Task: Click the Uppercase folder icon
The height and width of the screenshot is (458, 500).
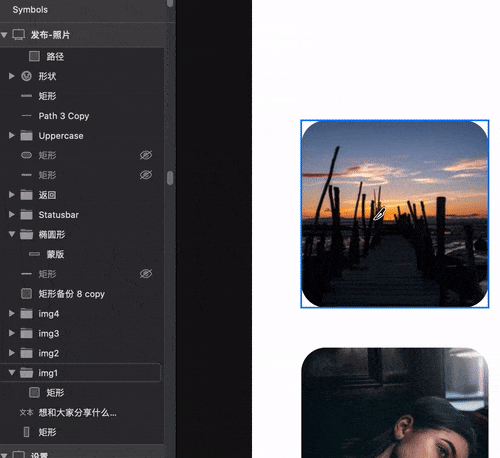Action: click(26, 136)
